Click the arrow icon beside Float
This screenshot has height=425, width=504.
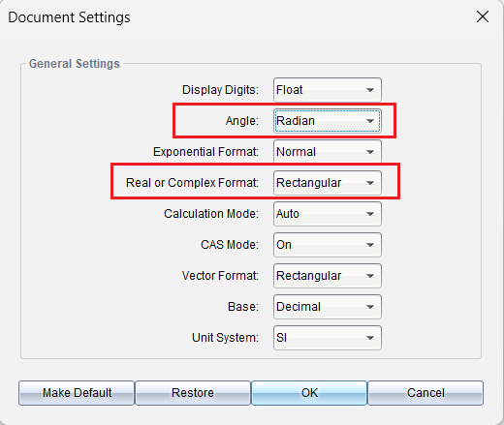[x=370, y=90]
